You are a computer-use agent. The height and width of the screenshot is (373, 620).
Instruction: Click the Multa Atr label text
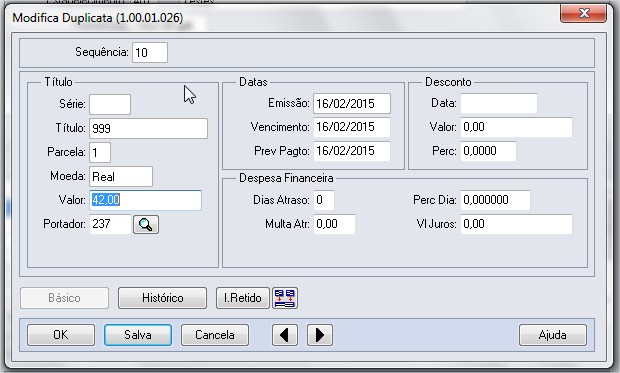coord(287,224)
